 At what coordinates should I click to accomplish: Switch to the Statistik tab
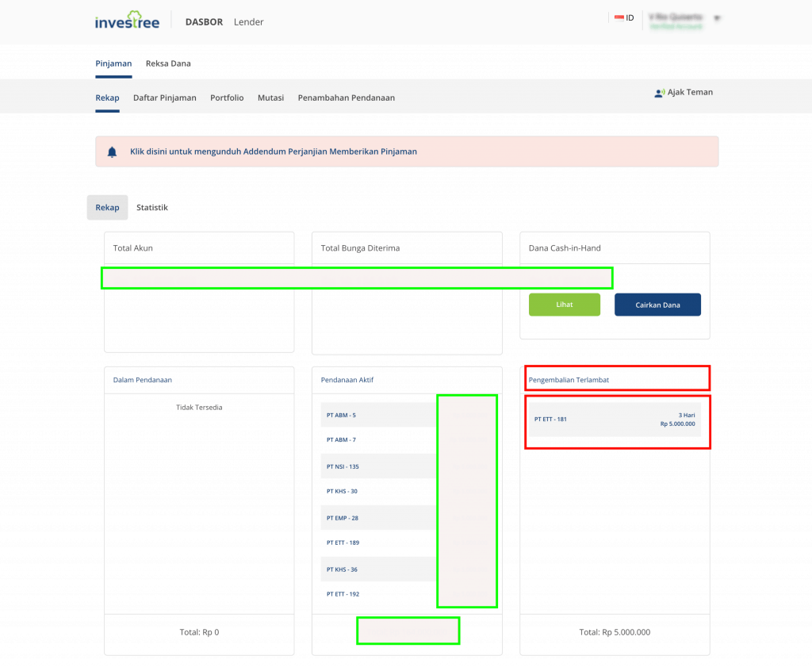point(152,208)
